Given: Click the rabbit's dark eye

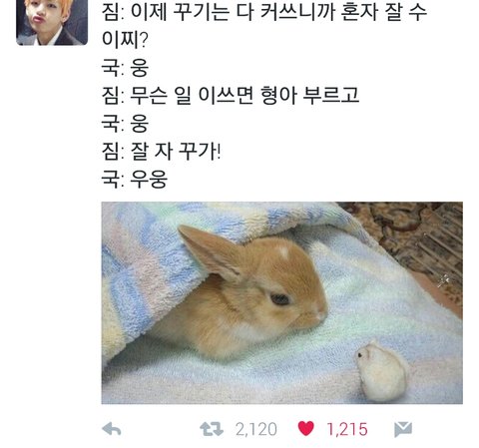Looking at the screenshot, I should (279, 299).
